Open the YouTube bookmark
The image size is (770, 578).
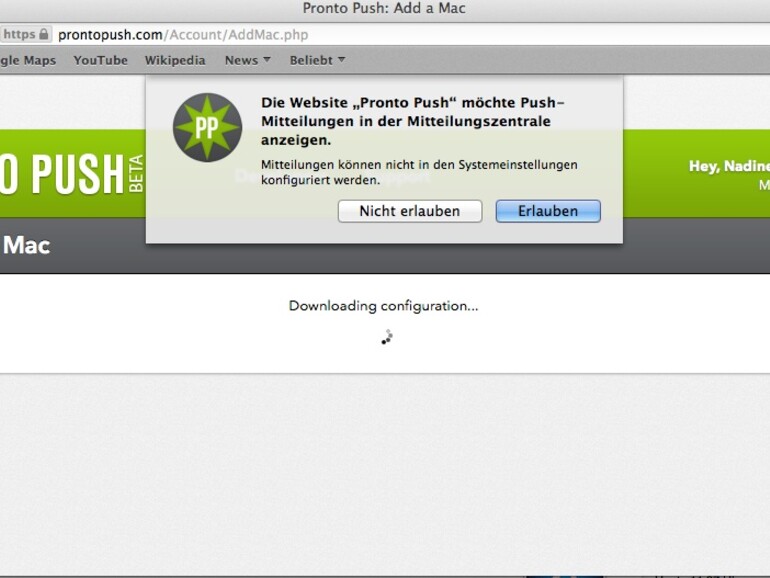(101, 60)
